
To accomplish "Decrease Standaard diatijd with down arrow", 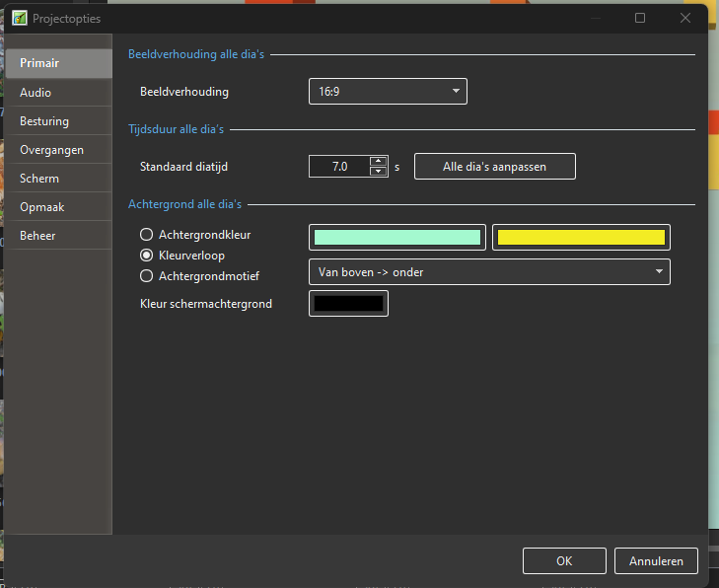I will point(379,171).
